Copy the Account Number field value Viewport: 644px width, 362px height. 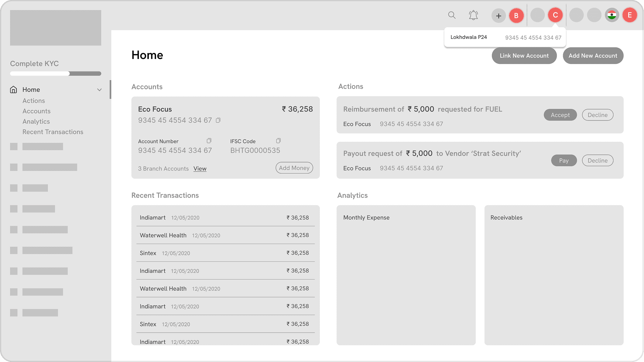pos(209,141)
